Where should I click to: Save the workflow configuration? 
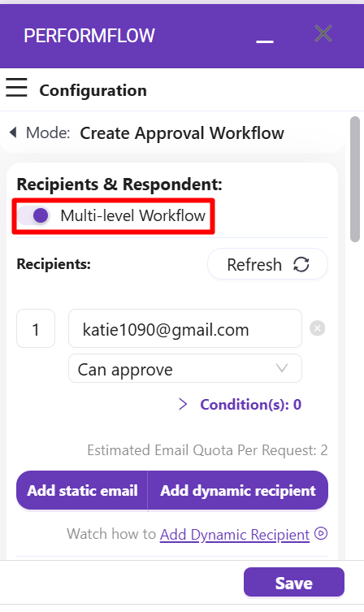tap(294, 583)
